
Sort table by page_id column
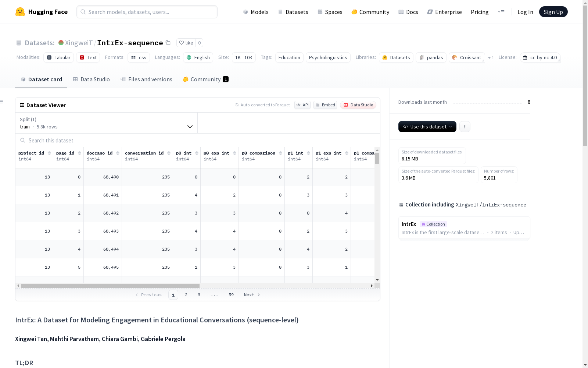pyautogui.click(x=79, y=153)
